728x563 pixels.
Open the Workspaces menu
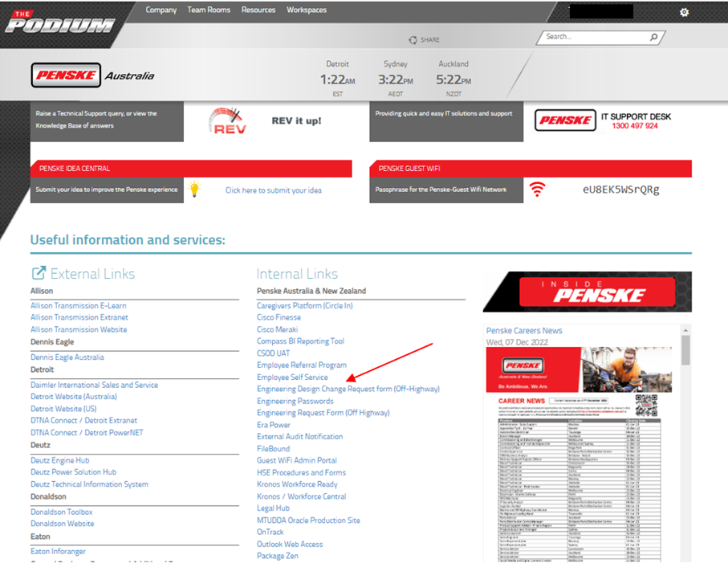307,10
